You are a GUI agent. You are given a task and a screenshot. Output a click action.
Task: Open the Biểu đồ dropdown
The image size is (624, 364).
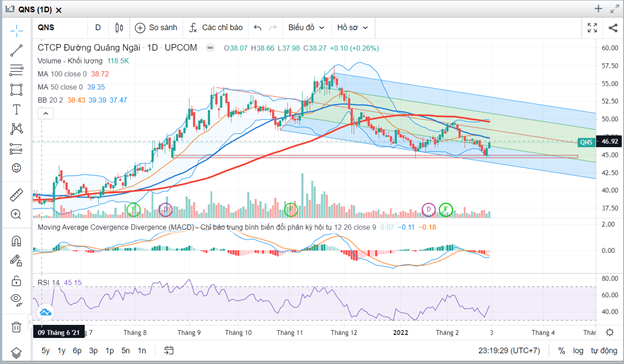tap(306, 27)
